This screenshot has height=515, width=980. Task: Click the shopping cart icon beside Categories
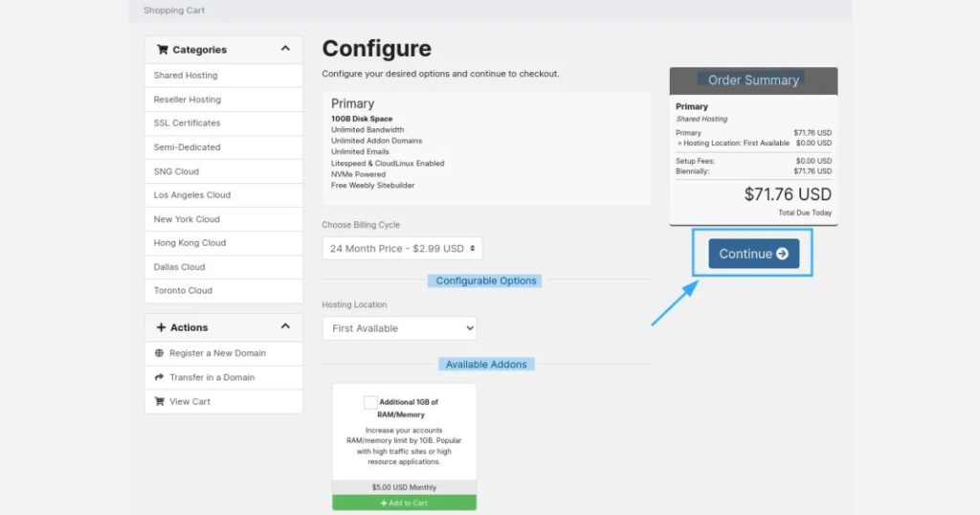click(x=163, y=50)
